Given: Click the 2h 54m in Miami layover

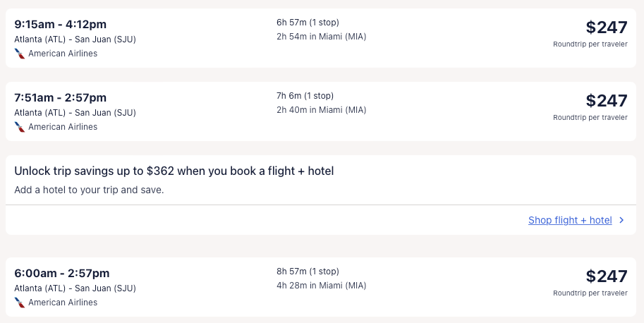Looking at the screenshot, I should point(321,37).
